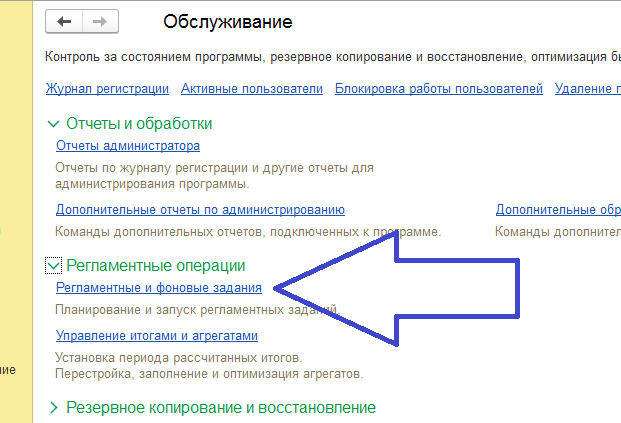Click the back arrow navigation button
Image resolution: width=621 pixels, height=423 pixels.
(x=65, y=22)
